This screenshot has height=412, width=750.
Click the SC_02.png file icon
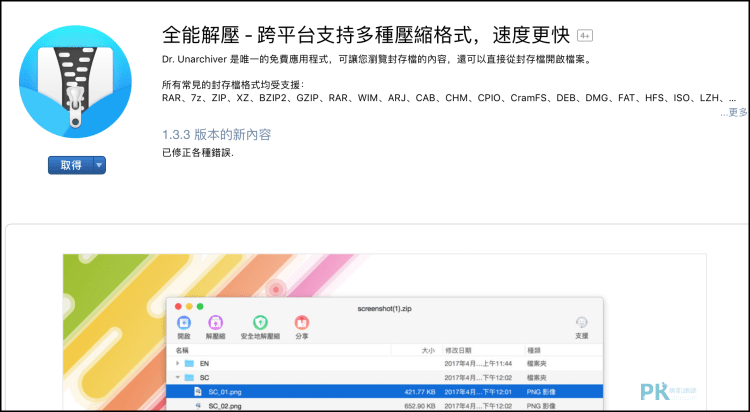pyautogui.click(x=198, y=406)
